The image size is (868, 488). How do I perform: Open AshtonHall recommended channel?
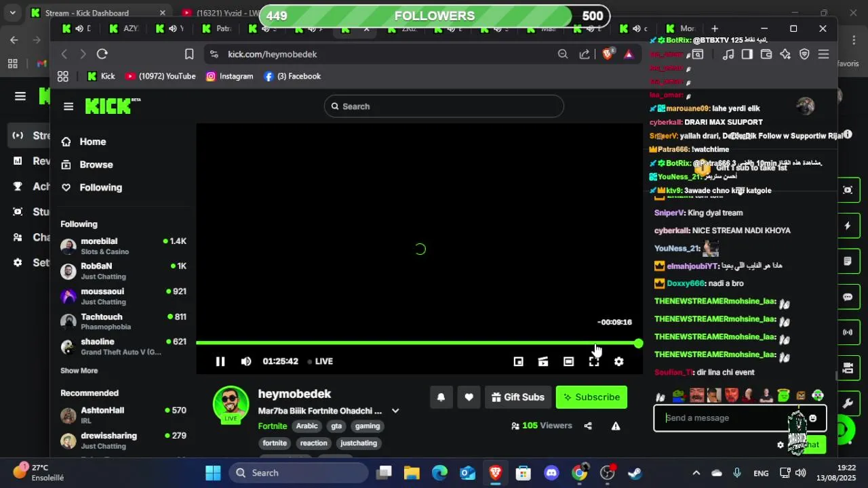(x=123, y=415)
